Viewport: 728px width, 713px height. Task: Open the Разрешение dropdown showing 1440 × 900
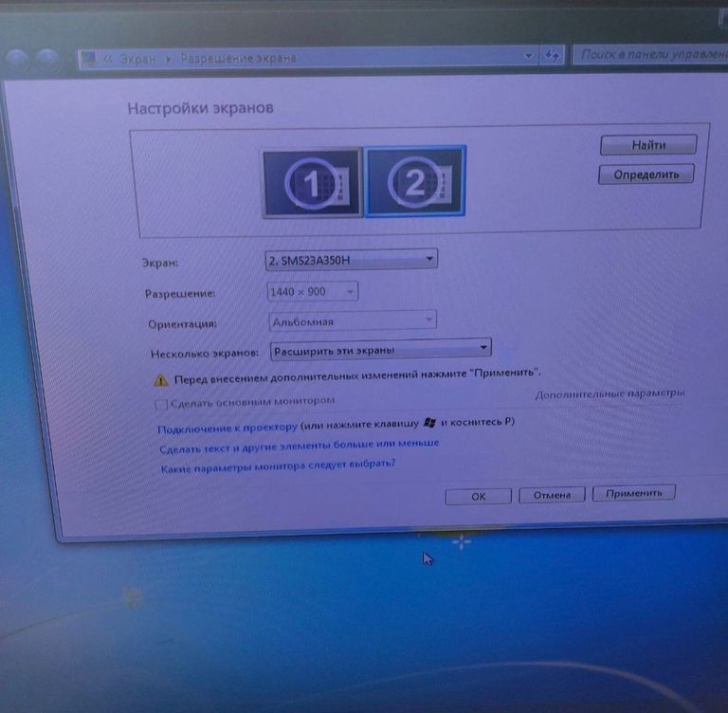313,292
